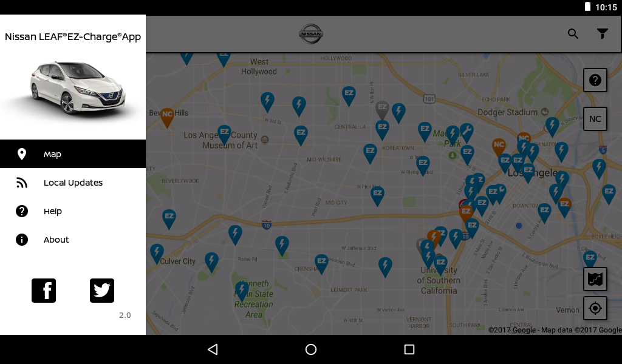622x364 pixels.
Task: Toggle the NC No Charge stations button
Action: [x=595, y=119]
